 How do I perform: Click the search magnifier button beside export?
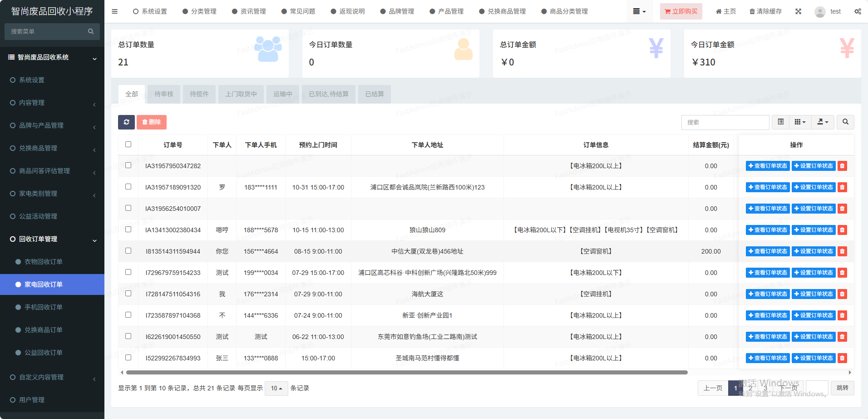coord(845,122)
